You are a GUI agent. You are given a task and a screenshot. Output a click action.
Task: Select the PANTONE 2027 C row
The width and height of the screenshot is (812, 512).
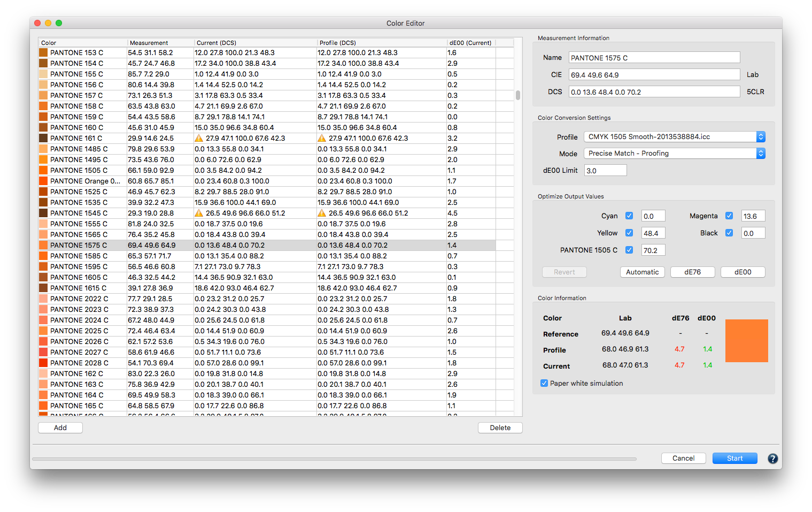click(x=267, y=352)
